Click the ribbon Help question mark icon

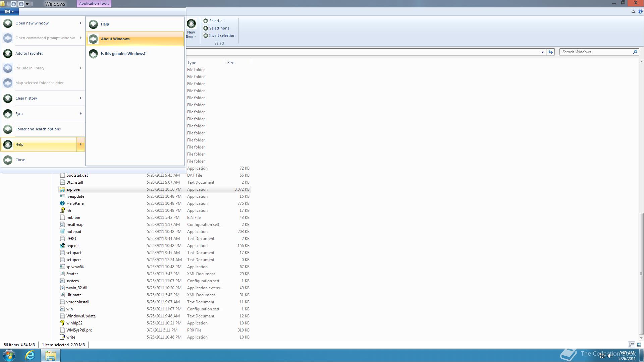point(640,11)
